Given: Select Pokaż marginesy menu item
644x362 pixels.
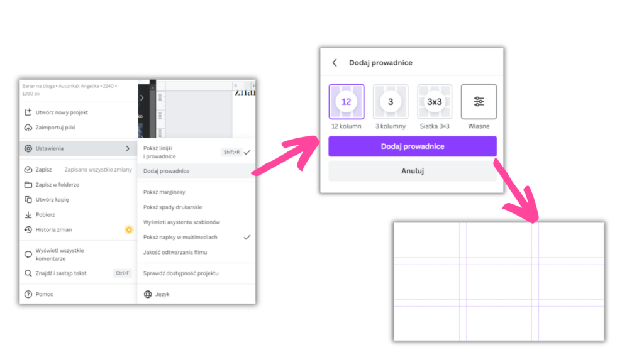Looking at the screenshot, I should coord(164,192).
